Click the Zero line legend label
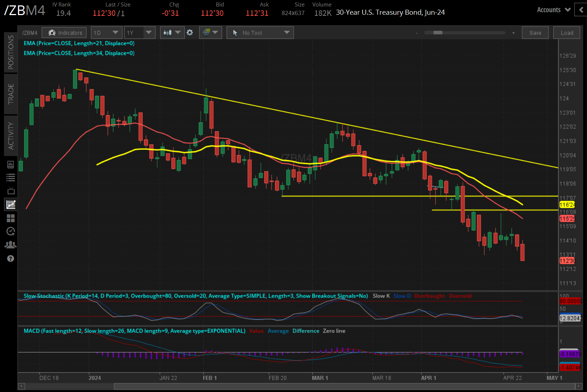Viewport: 587px width, 392px height. [334, 331]
